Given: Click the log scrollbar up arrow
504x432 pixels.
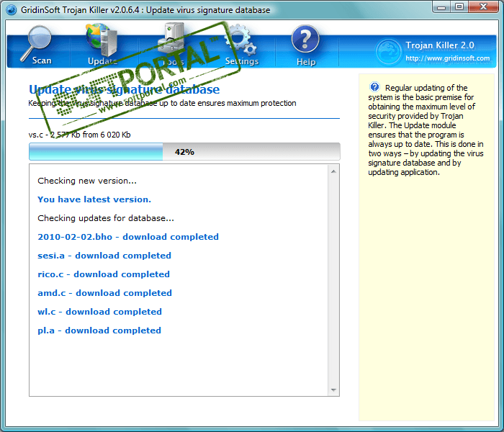Looking at the screenshot, I should (x=333, y=171).
